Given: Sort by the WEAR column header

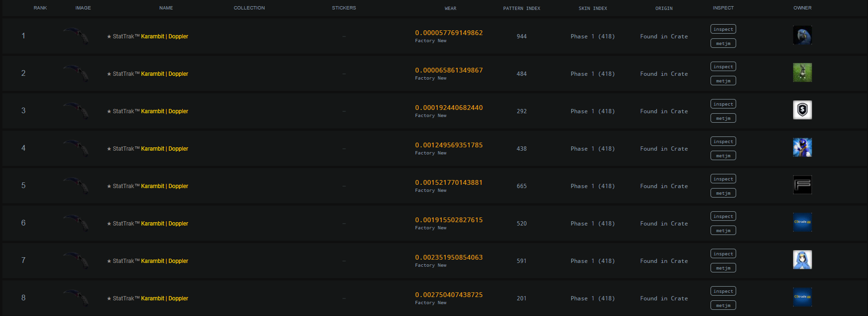Looking at the screenshot, I should (450, 9).
